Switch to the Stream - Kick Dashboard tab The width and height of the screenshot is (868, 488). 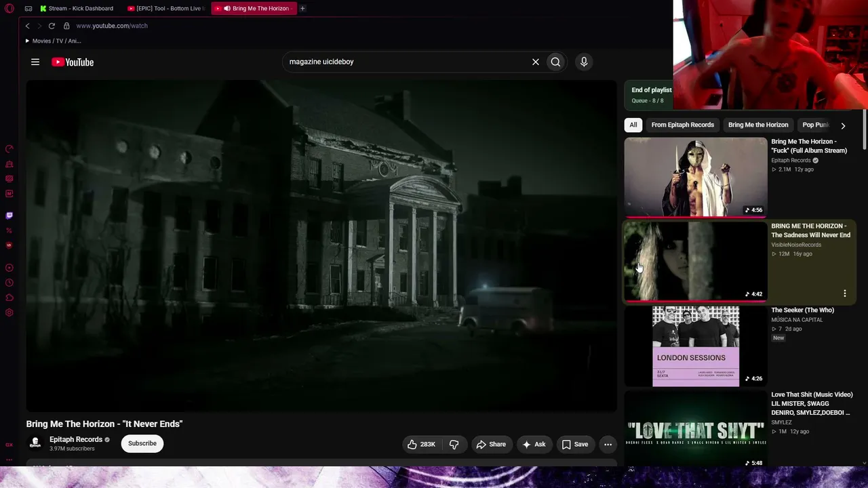(x=77, y=8)
